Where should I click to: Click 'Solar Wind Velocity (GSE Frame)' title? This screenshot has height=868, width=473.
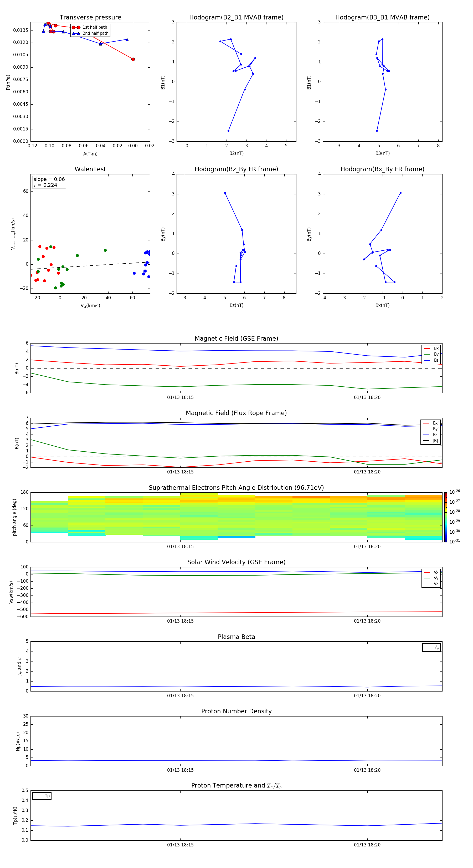(236, 562)
